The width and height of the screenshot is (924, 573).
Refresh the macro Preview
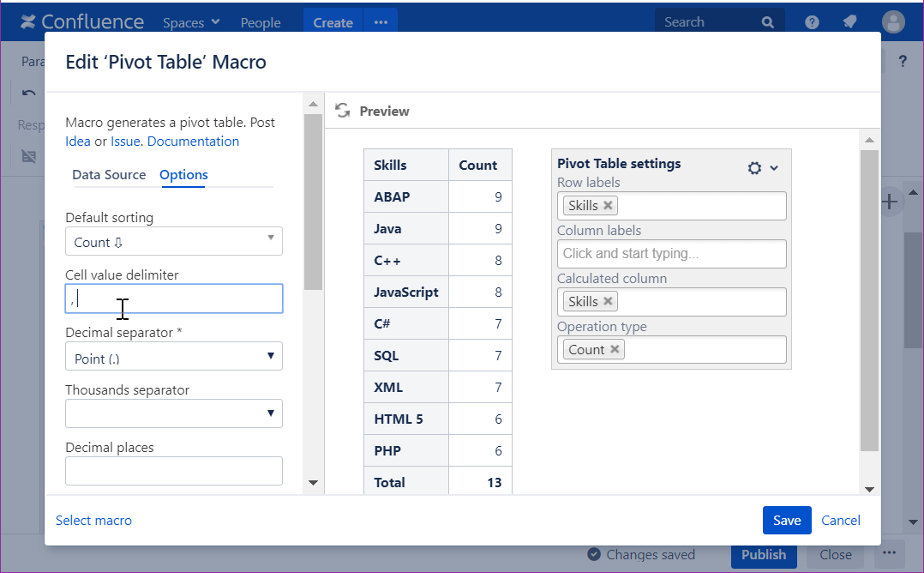point(343,111)
